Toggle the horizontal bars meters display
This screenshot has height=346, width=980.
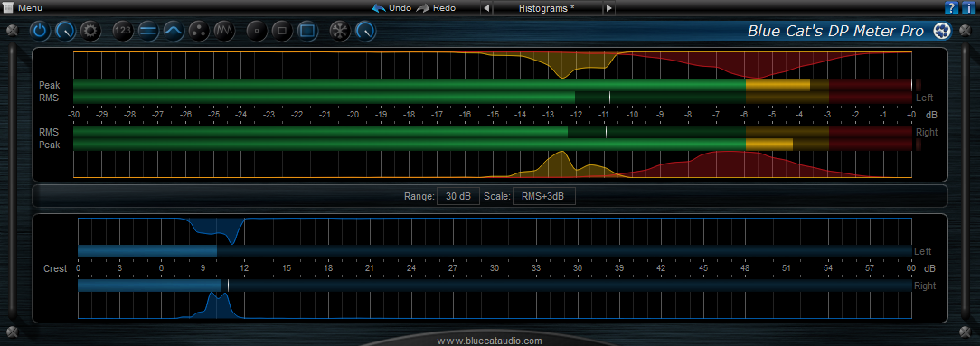[x=149, y=31]
